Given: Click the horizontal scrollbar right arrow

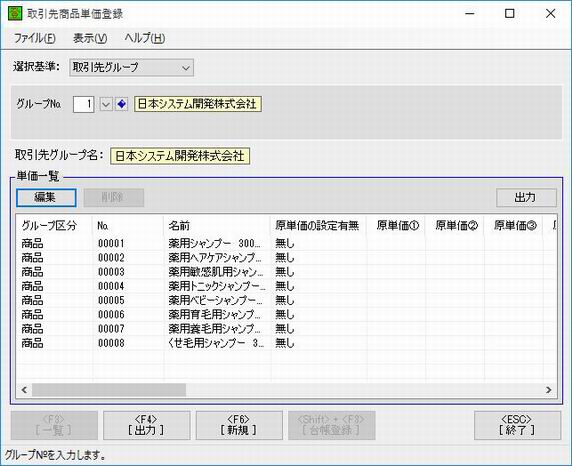Looking at the screenshot, I should [549, 390].
